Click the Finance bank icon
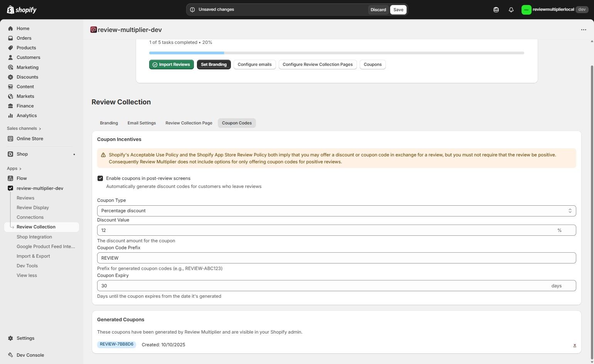 pyautogui.click(x=10, y=106)
